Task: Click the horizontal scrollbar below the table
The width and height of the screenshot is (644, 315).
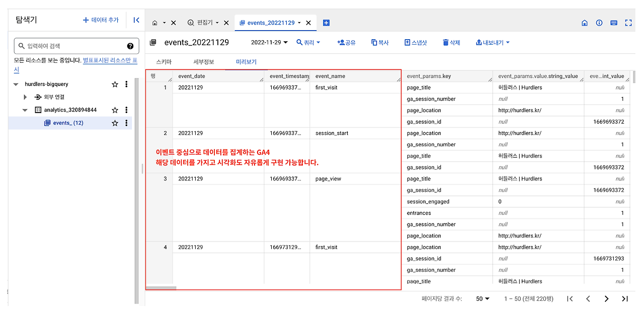Action: pos(162,288)
